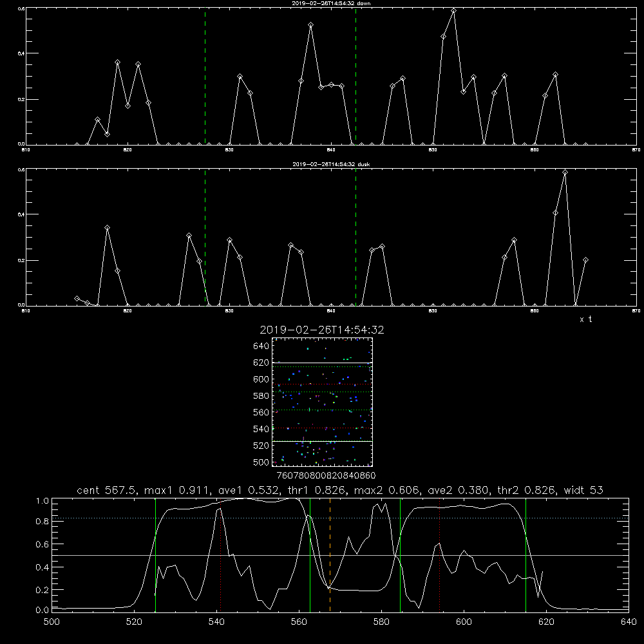Click the "600" x-axis label of bottom plot

pyautogui.click(x=464, y=622)
